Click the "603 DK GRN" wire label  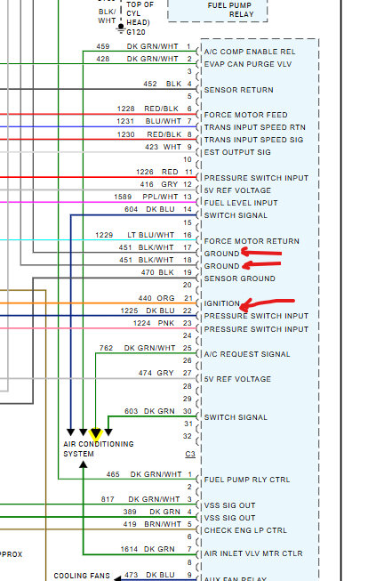(149, 411)
